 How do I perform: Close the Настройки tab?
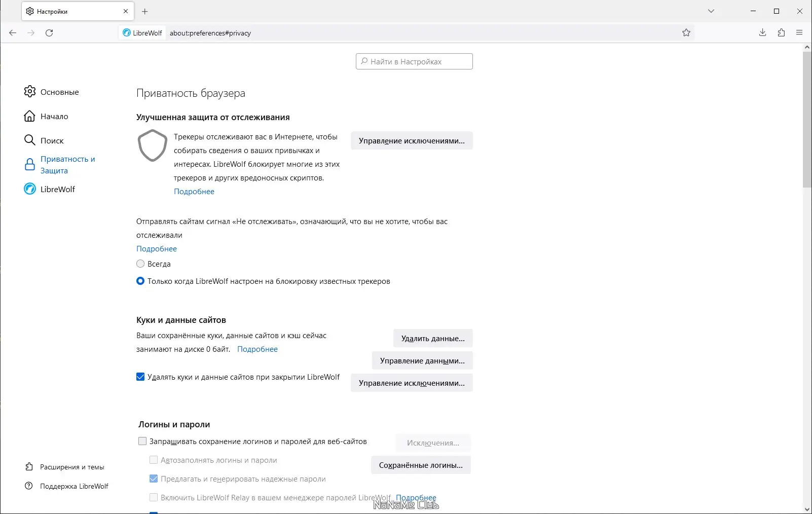[126, 11]
